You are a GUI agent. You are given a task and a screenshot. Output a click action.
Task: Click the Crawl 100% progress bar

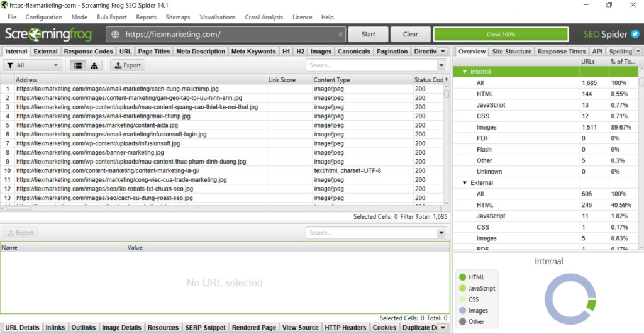tap(501, 35)
